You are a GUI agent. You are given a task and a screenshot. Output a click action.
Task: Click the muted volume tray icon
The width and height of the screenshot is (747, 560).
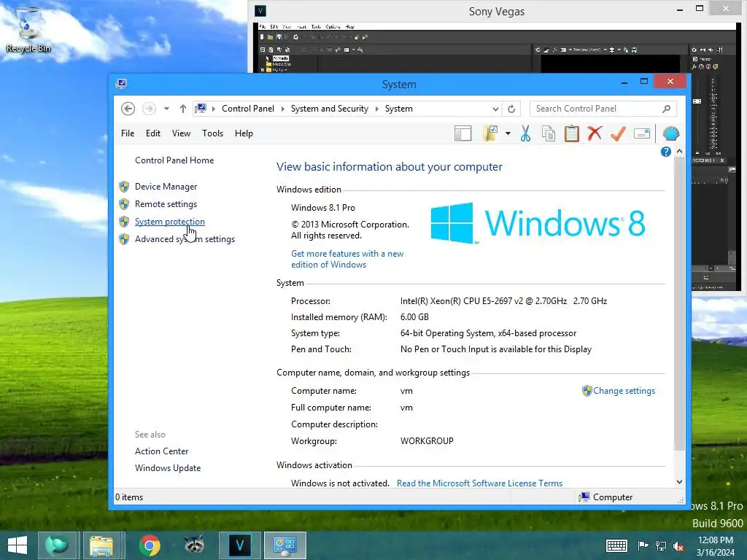tap(678, 545)
